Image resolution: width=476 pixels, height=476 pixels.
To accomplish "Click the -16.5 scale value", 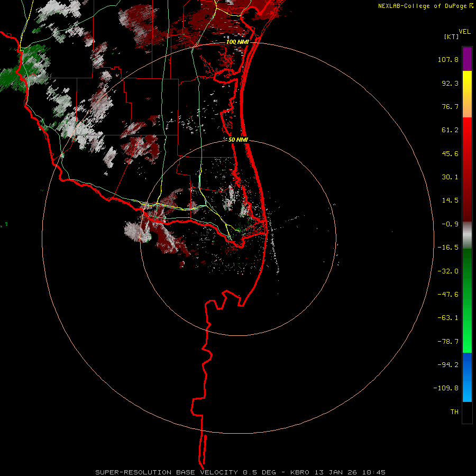I will 448,248.
